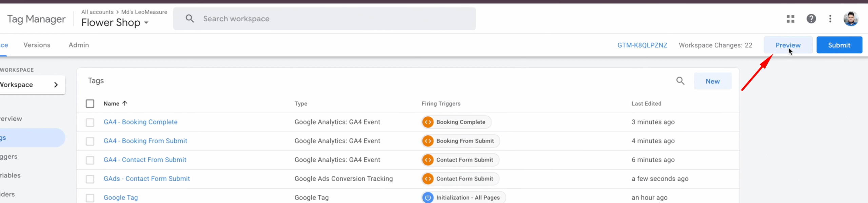Click the Initialization - All Pages trigger icon
The width and height of the screenshot is (868, 203).
(428, 198)
